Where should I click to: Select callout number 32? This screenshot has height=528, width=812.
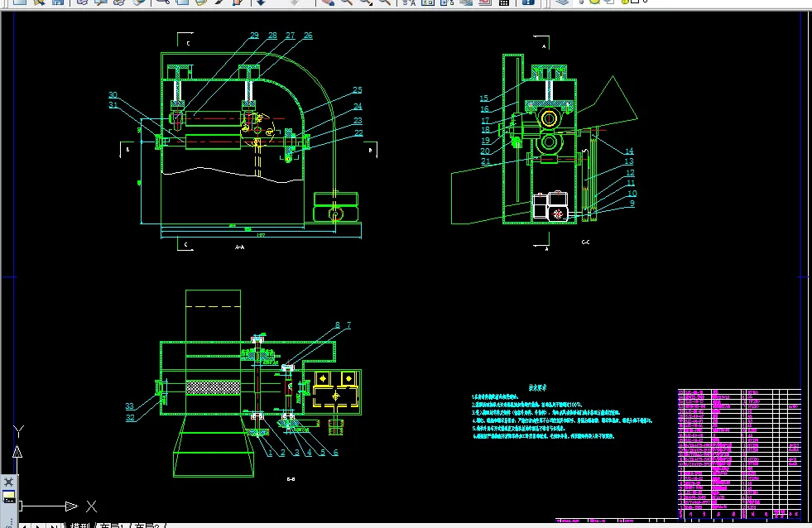click(x=130, y=418)
